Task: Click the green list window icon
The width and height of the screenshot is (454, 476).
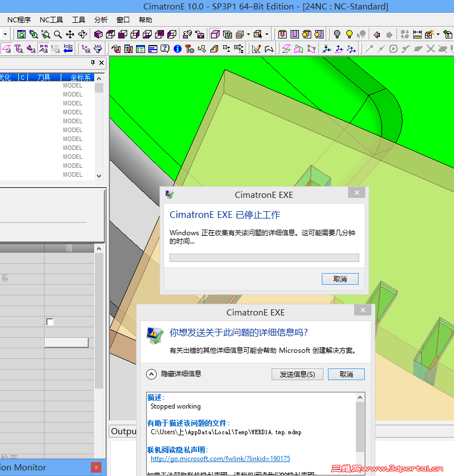Action: pyautogui.click(x=141, y=49)
